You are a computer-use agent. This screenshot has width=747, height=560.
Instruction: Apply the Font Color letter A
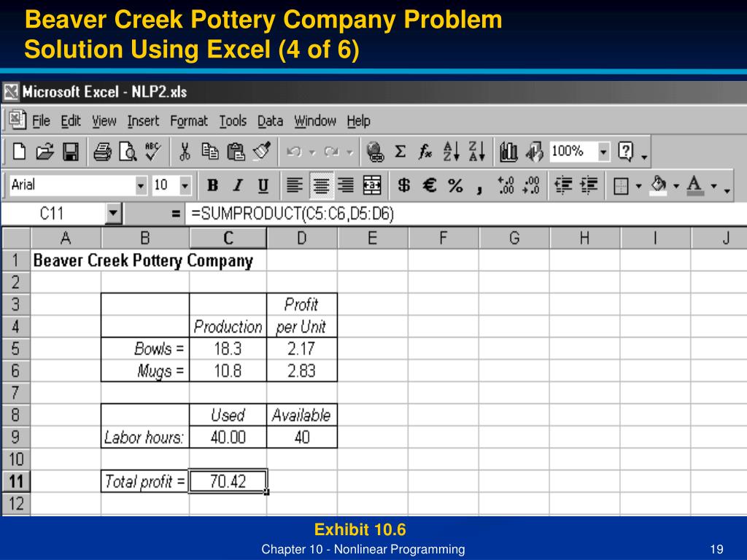point(694,185)
